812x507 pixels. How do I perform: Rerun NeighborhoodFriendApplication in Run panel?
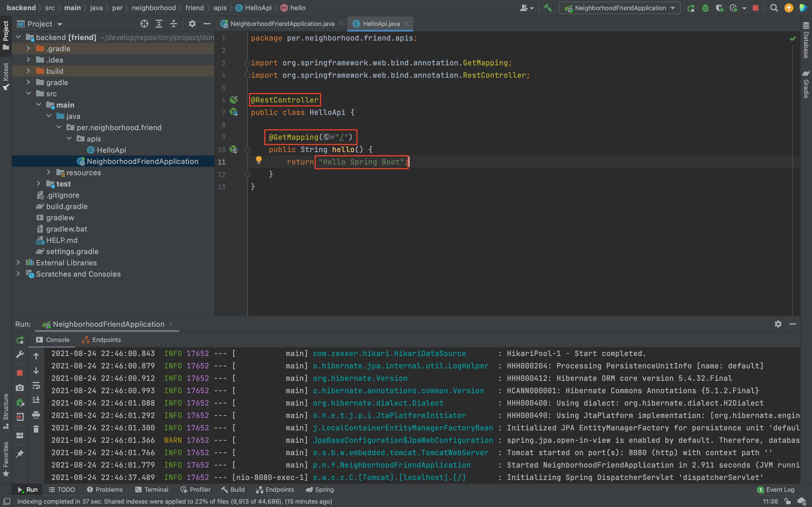[20, 340]
